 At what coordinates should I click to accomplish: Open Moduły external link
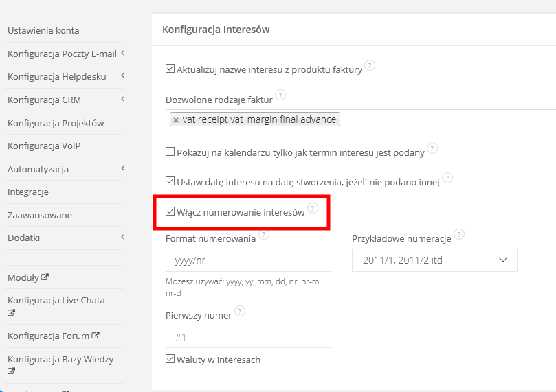(x=28, y=277)
